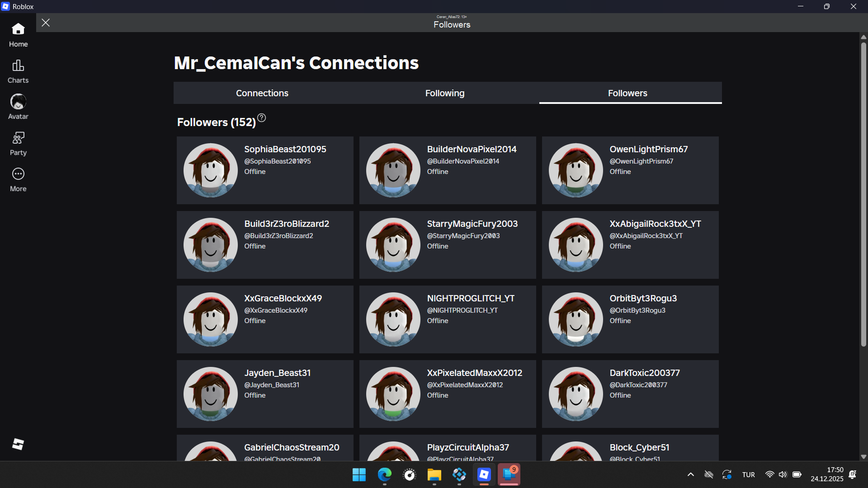This screenshot has width=868, height=488.
Task: Open the taskbar clock and date
Action: (x=827, y=474)
